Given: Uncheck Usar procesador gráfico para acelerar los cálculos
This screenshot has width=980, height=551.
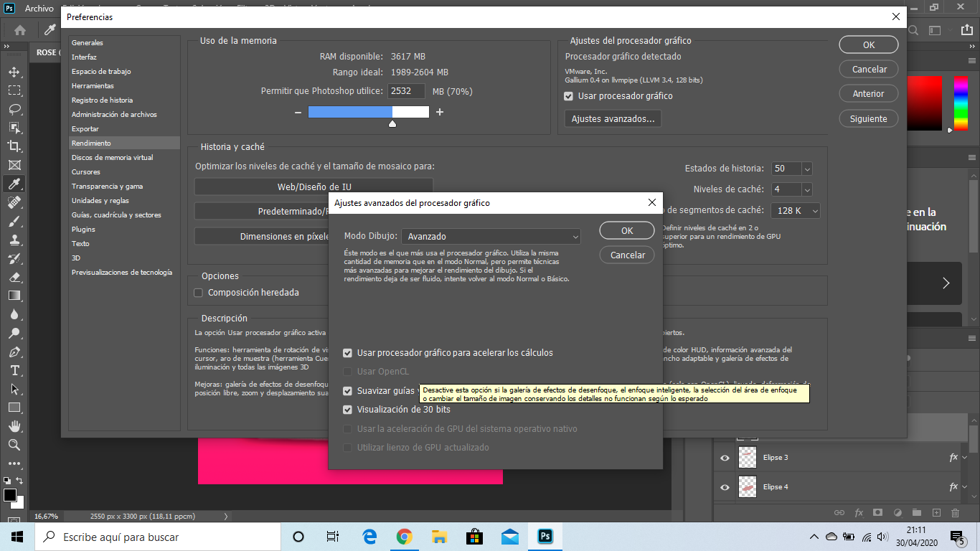Looking at the screenshot, I should [347, 352].
